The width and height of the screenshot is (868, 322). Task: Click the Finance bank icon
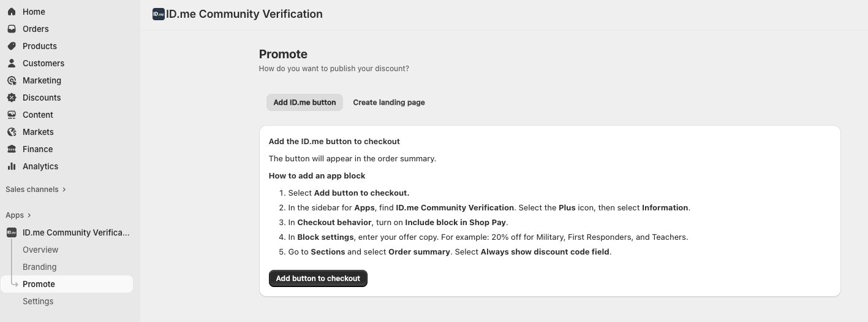click(12, 149)
